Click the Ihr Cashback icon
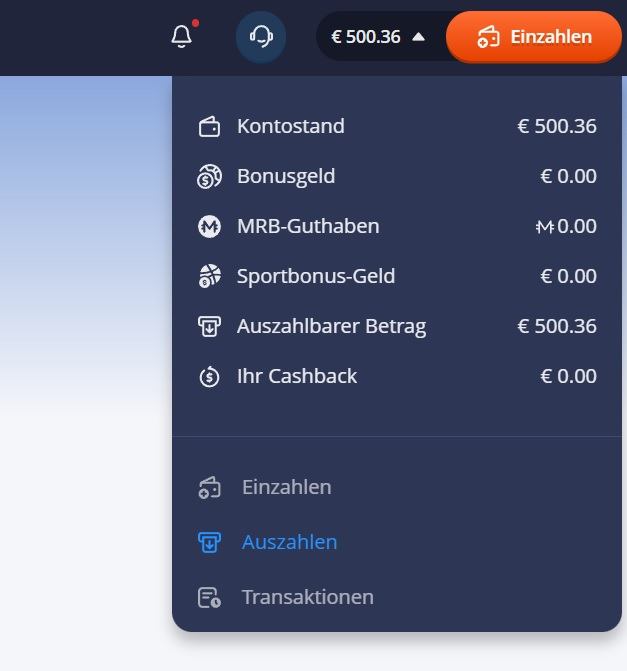Screen dimensions: 627x671 [x=209, y=377]
